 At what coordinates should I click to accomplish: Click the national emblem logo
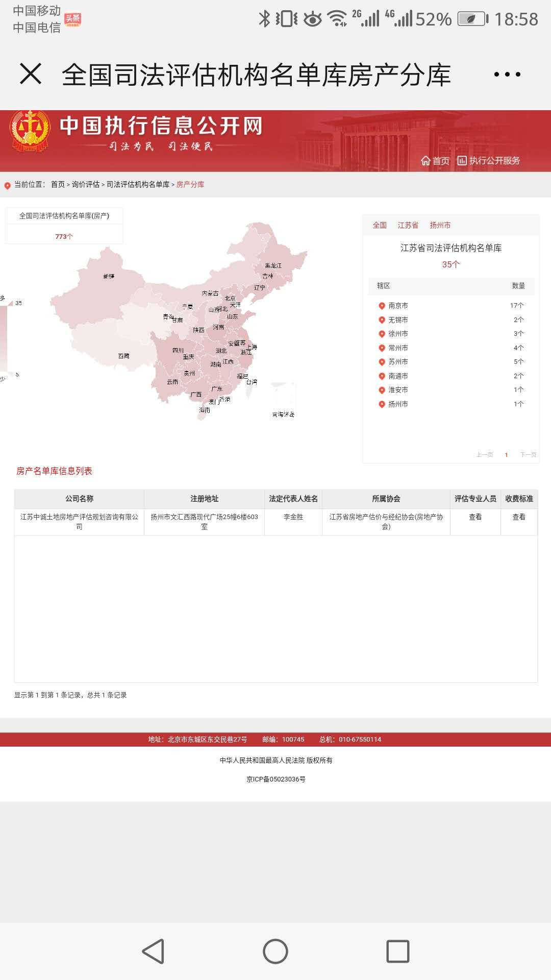[x=30, y=131]
